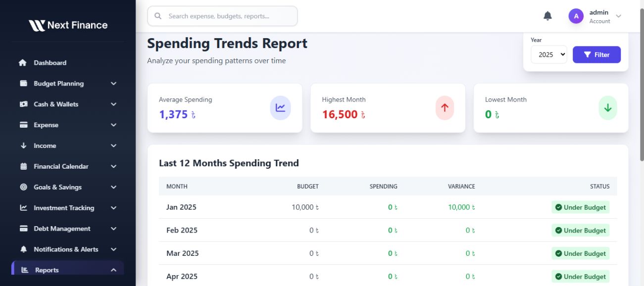Click the search expense, budgets, reports field

(x=223, y=16)
